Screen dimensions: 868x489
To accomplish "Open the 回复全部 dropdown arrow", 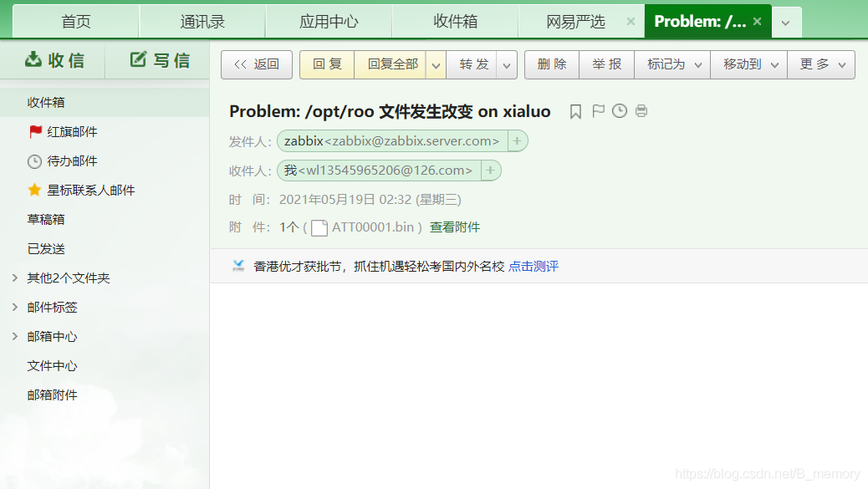I will pos(437,64).
